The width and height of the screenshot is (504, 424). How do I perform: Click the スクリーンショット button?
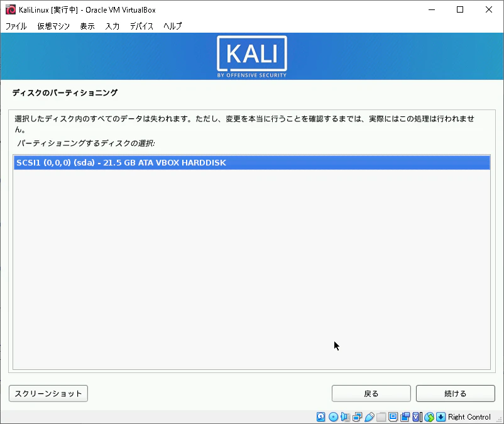(48, 393)
